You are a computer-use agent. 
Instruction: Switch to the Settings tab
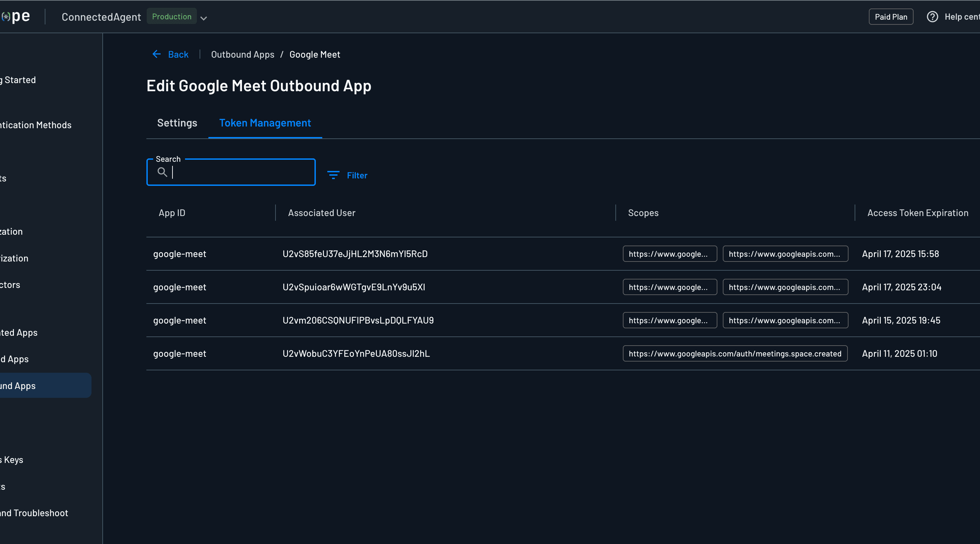(x=177, y=123)
